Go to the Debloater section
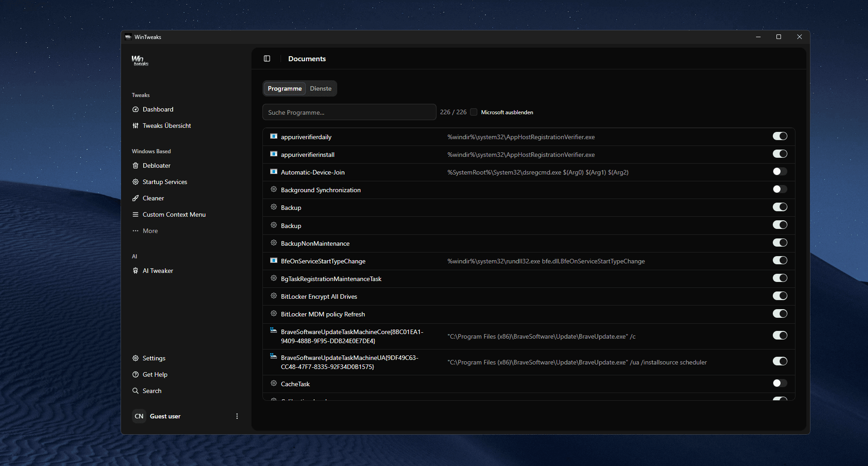 pos(156,165)
